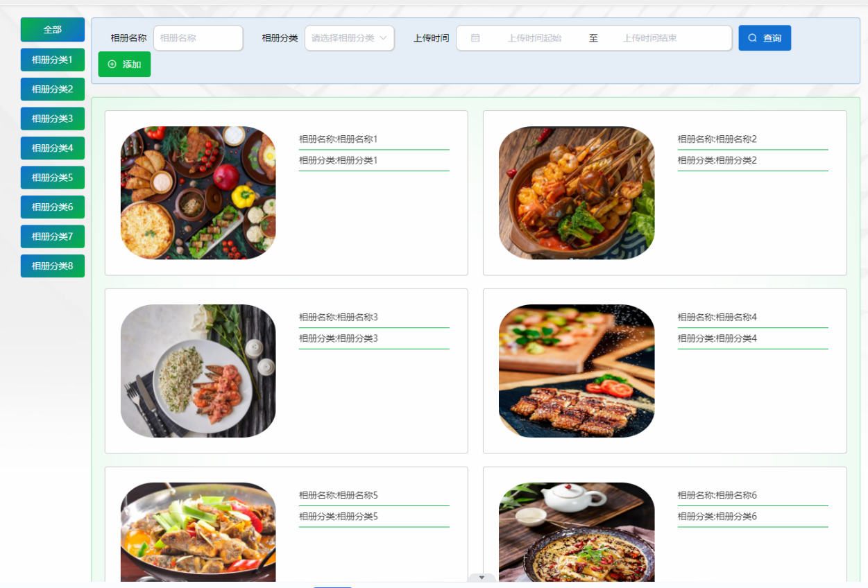Select the 相册分类8 sidebar tab
This screenshot has width=868, height=588.
pyautogui.click(x=53, y=266)
